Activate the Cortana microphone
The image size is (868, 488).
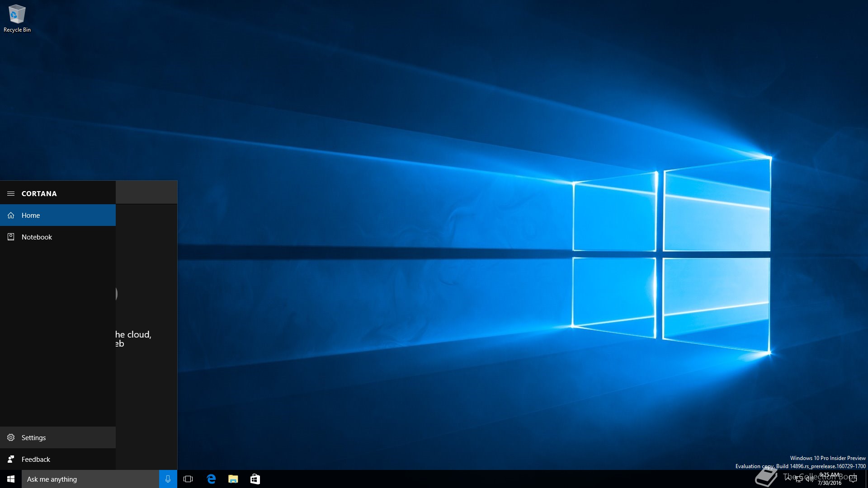[x=168, y=479]
